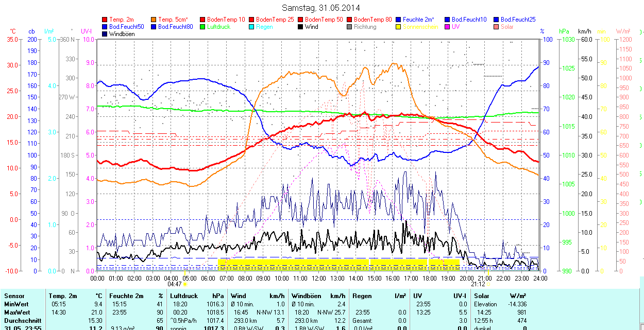Image resolution: width=644 pixels, height=330 pixels.
Task: Click the hPa axis unit label
Action: pyautogui.click(x=564, y=31)
